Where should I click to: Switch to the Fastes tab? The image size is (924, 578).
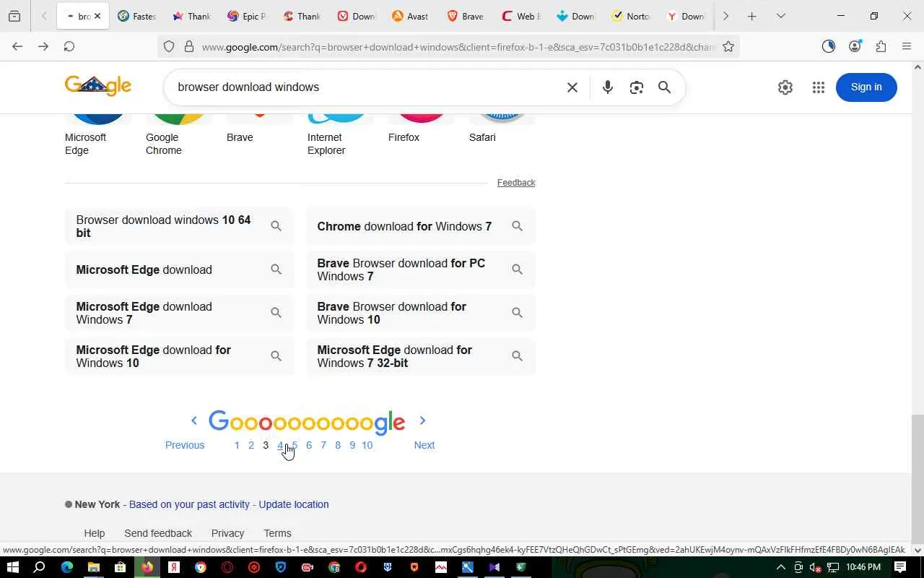137,16
